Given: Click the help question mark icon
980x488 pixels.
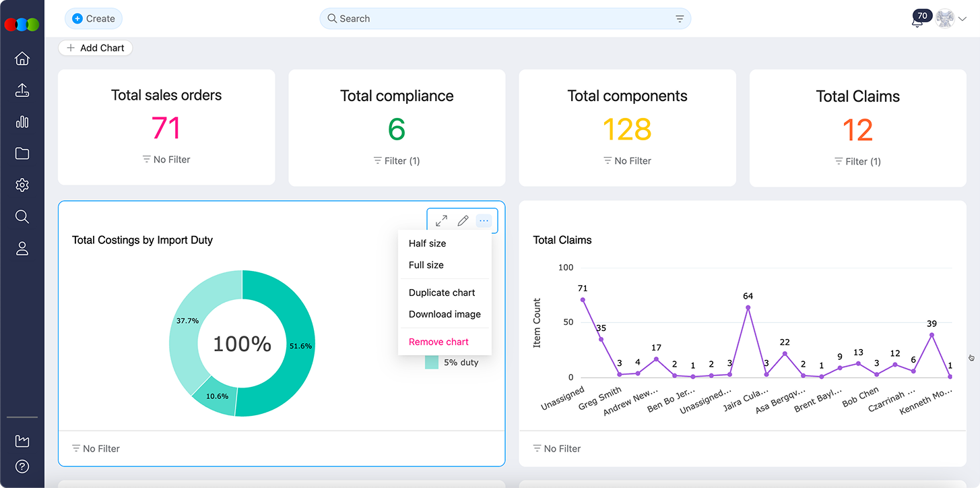Looking at the screenshot, I should 22,466.
